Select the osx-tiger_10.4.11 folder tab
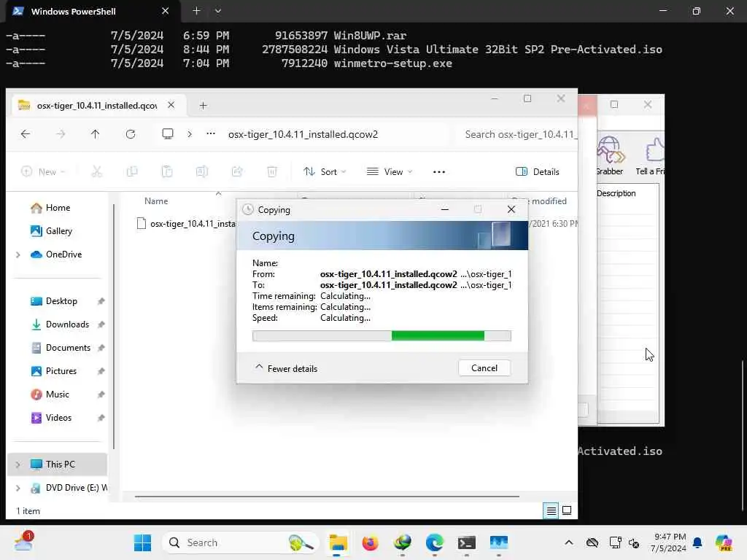This screenshot has height=560, width=747. point(97,105)
